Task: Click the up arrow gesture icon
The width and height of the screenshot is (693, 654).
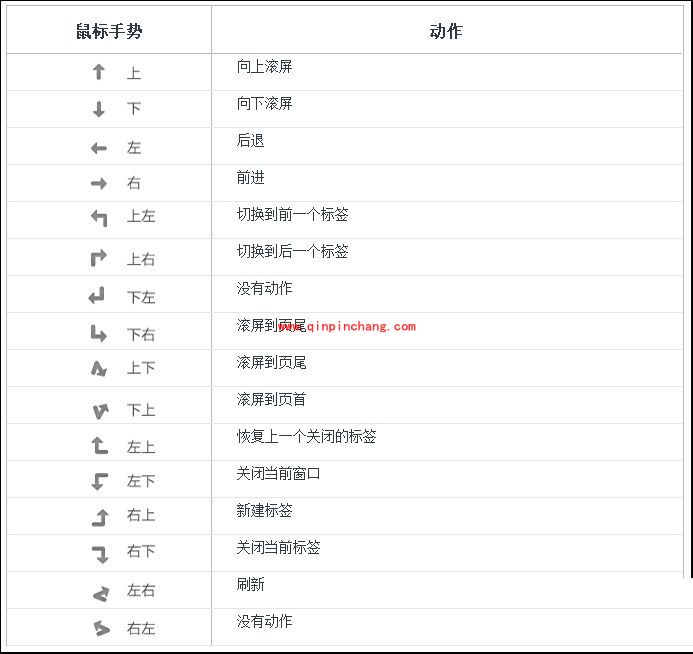Action: click(99, 72)
